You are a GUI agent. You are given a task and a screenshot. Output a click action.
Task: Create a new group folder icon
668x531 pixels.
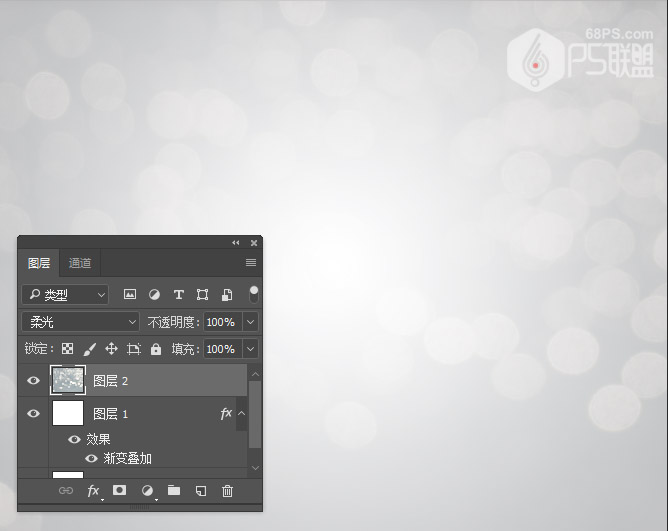coord(174,490)
